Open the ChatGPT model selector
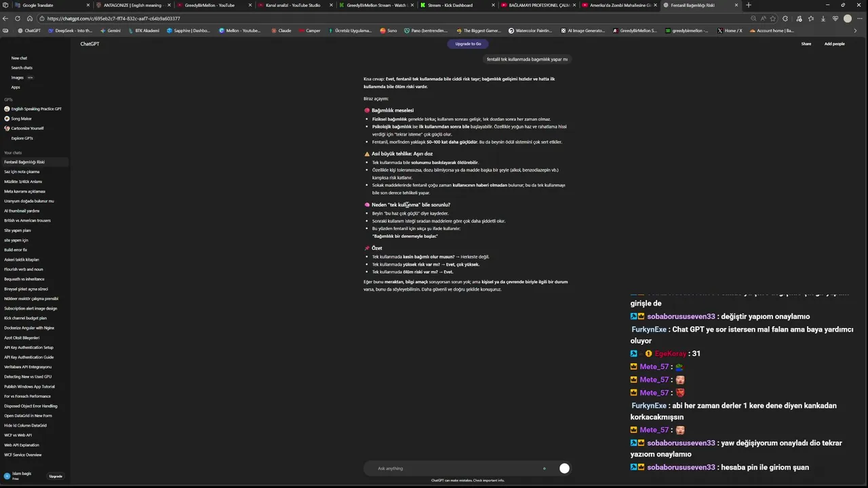This screenshot has width=868, height=488. coord(90,43)
